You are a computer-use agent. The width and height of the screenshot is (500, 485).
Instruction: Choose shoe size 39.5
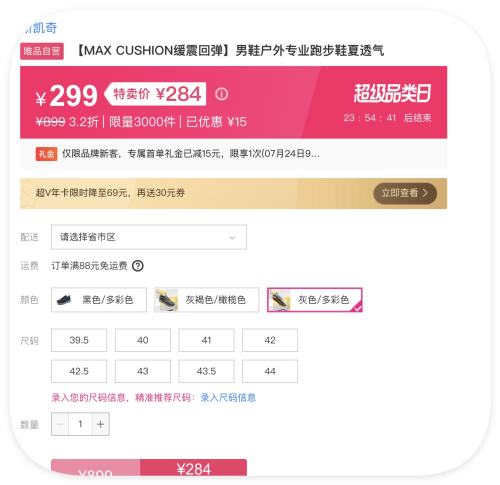tap(79, 340)
